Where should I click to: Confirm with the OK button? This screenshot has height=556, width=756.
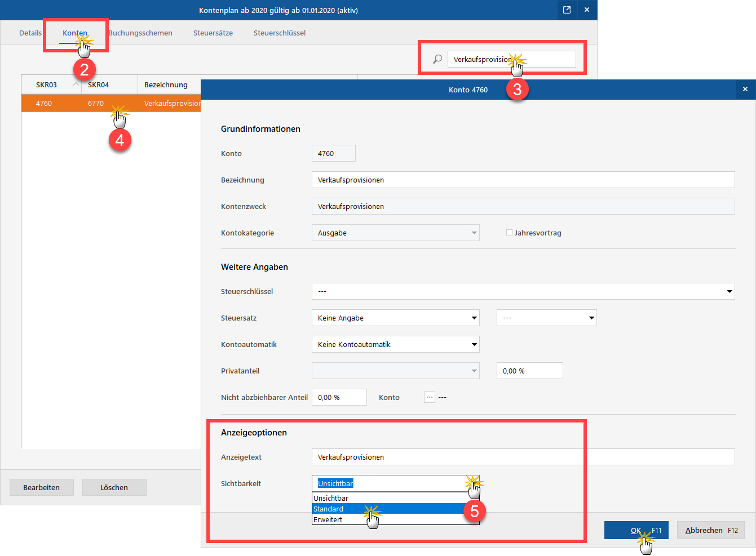636,530
